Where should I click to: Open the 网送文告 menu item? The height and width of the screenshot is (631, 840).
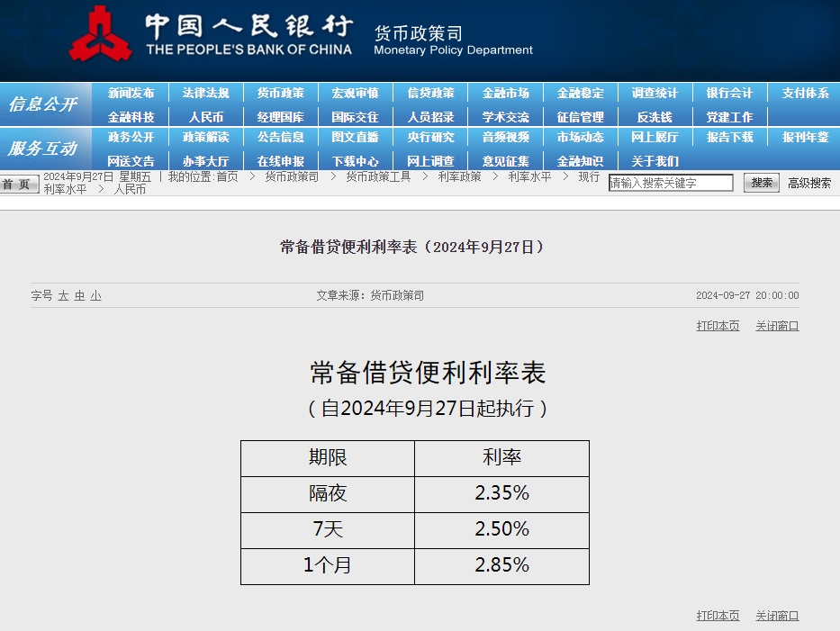pos(131,161)
